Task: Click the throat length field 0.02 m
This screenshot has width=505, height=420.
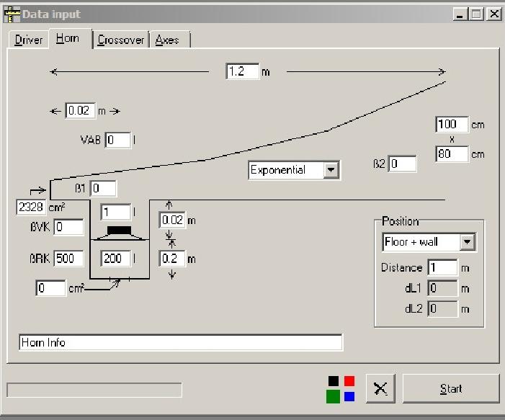Action: [x=80, y=111]
